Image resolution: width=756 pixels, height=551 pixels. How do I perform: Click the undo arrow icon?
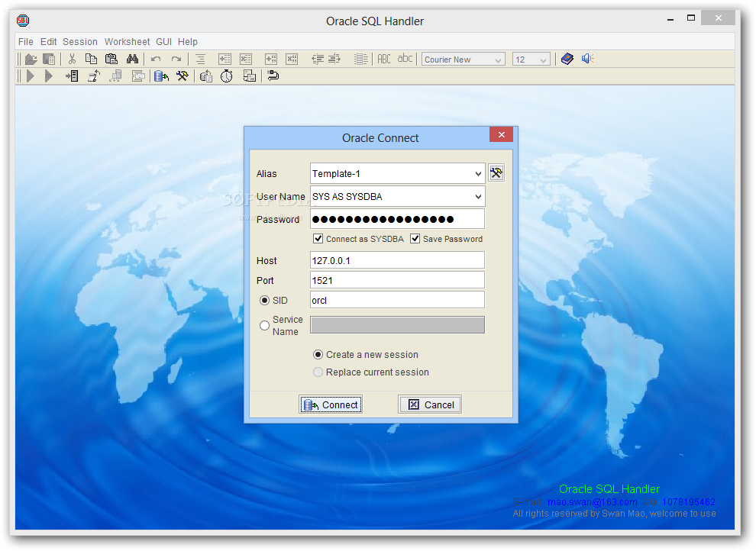click(x=156, y=60)
